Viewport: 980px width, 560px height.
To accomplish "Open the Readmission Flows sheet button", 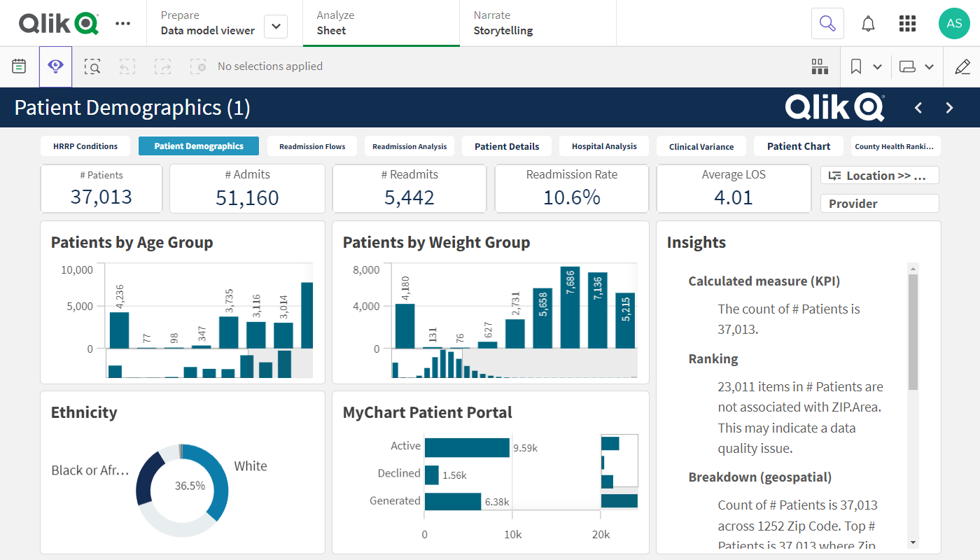I will 312,146.
